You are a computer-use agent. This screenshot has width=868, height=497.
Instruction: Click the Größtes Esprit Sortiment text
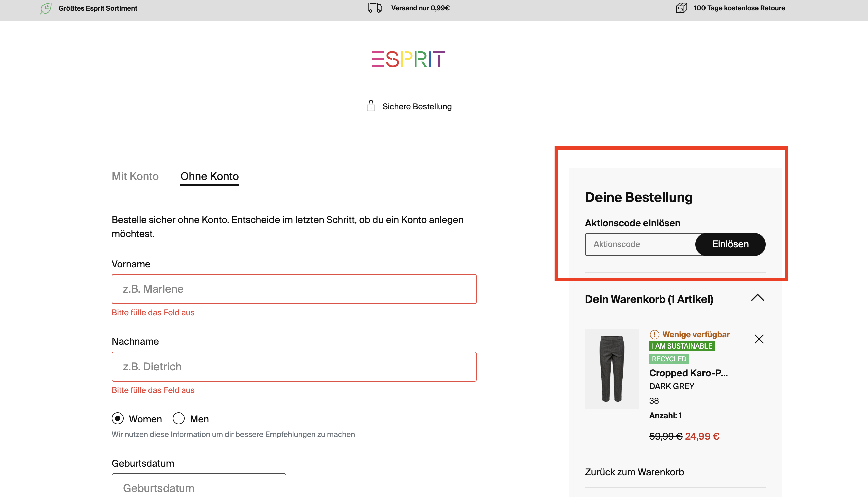[98, 8]
